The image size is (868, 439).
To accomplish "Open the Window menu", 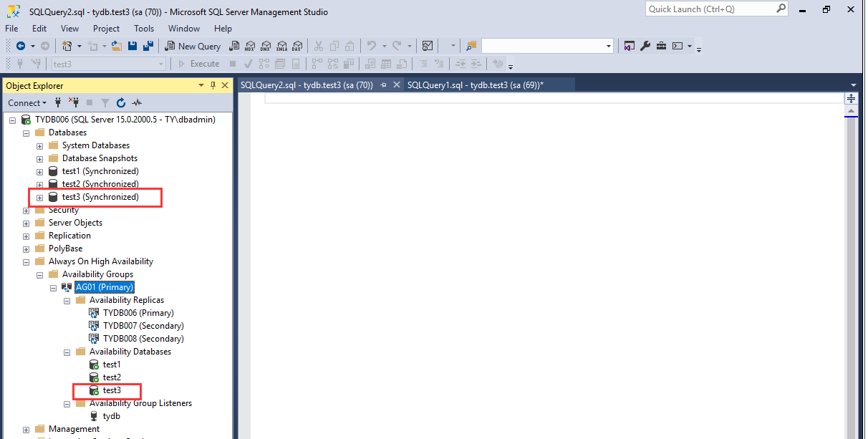I will pos(184,29).
